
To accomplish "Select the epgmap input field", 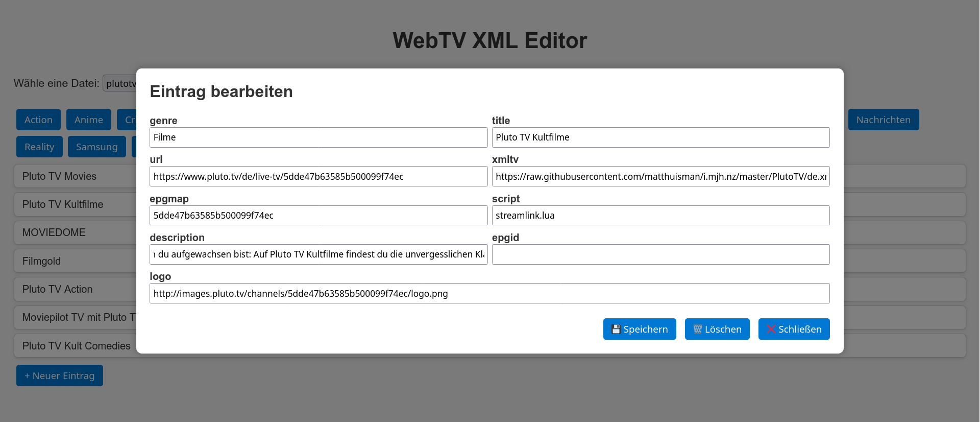I will pos(318,216).
